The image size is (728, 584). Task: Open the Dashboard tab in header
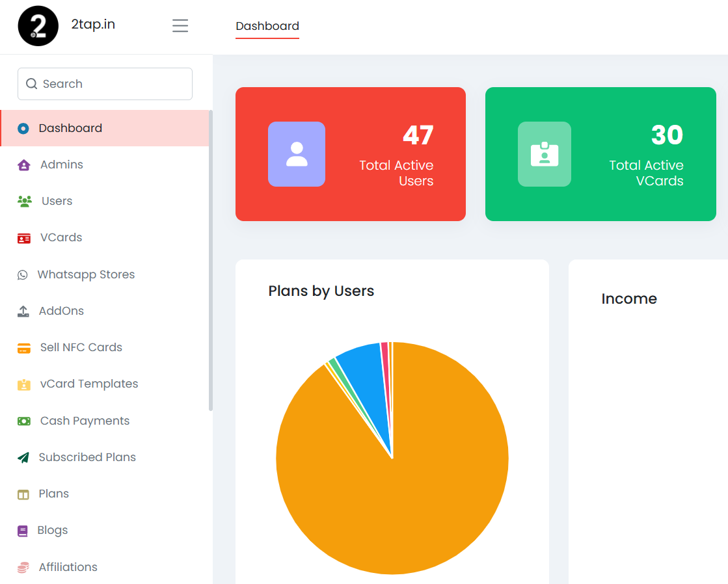click(x=267, y=26)
